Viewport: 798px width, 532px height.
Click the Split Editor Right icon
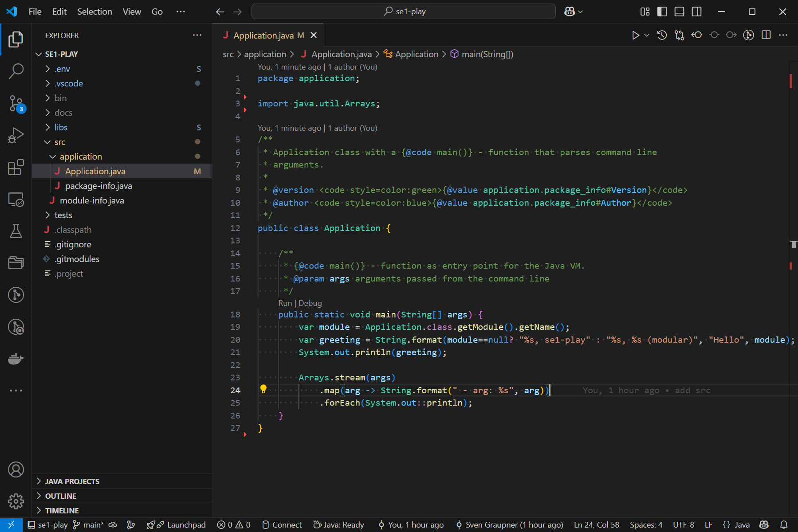pyautogui.click(x=766, y=35)
